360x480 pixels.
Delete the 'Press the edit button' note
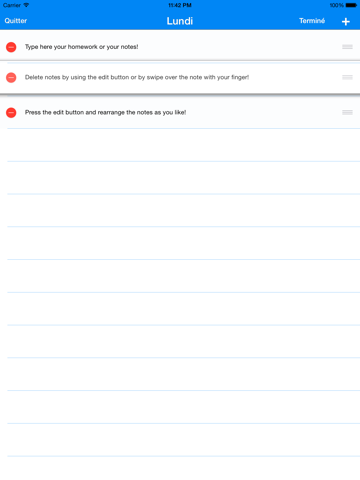click(11, 113)
